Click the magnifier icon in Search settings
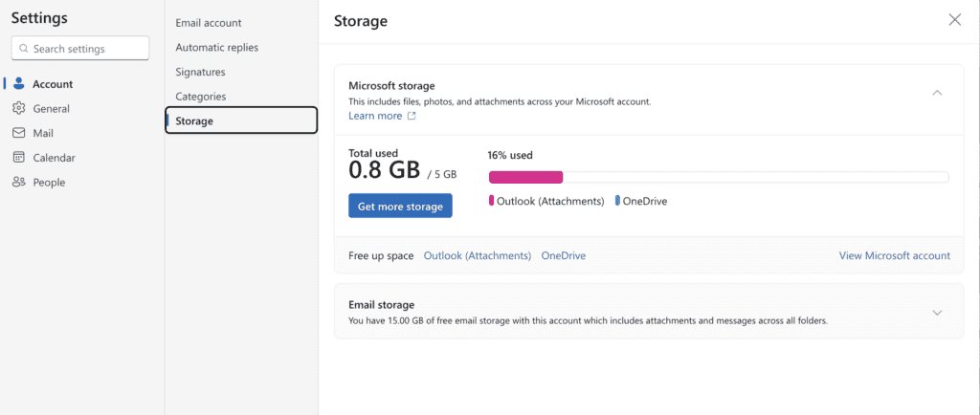This screenshot has width=980, height=415. [x=24, y=49]
